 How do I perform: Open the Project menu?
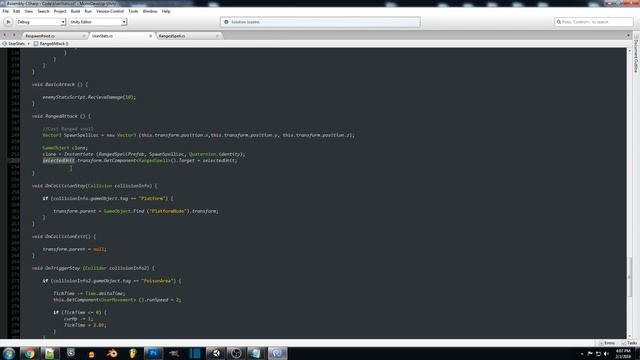60,11
